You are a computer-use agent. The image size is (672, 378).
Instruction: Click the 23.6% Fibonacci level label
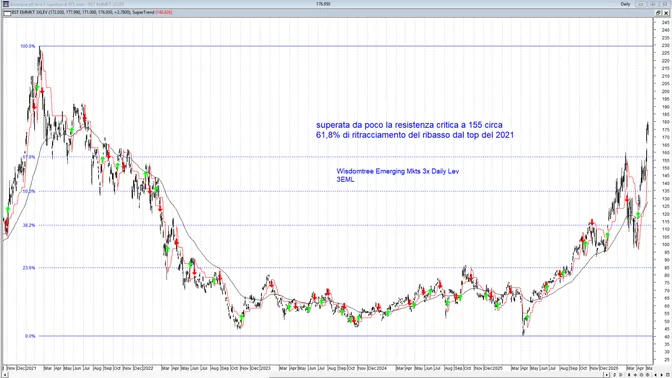tap(29, 268)
